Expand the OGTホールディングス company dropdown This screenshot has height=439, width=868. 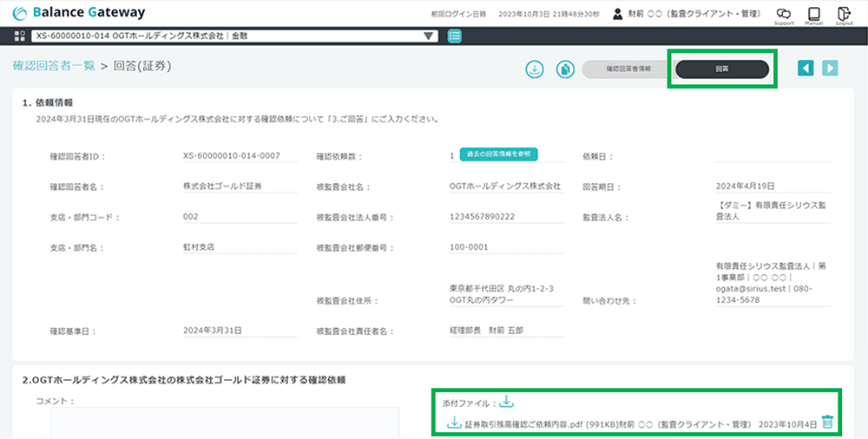click(x=429, y=36)
